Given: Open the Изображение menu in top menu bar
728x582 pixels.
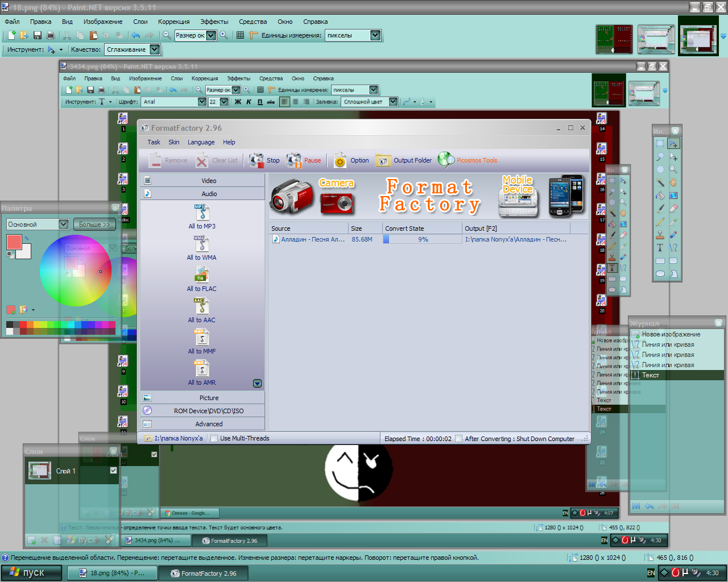Looking at the screenshot, I should pos(103,22).
